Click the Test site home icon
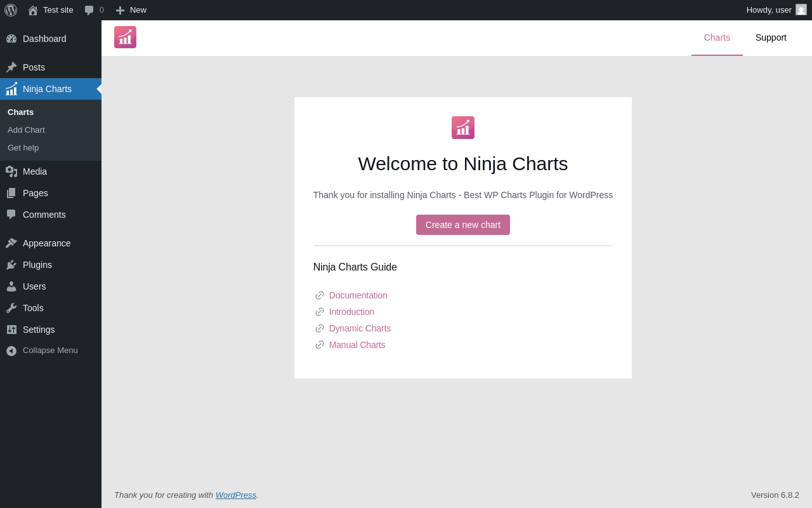Image resolution: width=812 pixels, height=508 pixels. pyautogui.click(x=33, y=10)
